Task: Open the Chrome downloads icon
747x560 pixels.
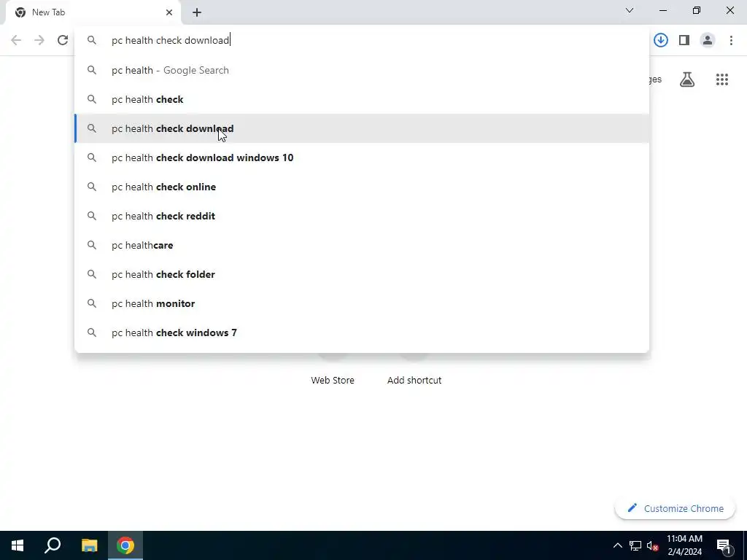Action: coord(660,40)
